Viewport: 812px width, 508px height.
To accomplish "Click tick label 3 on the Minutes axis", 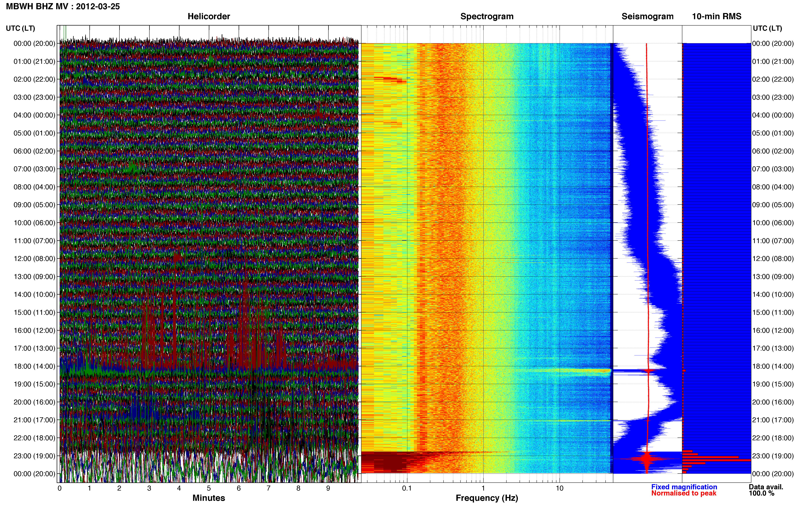I will (x=149, y=488).
